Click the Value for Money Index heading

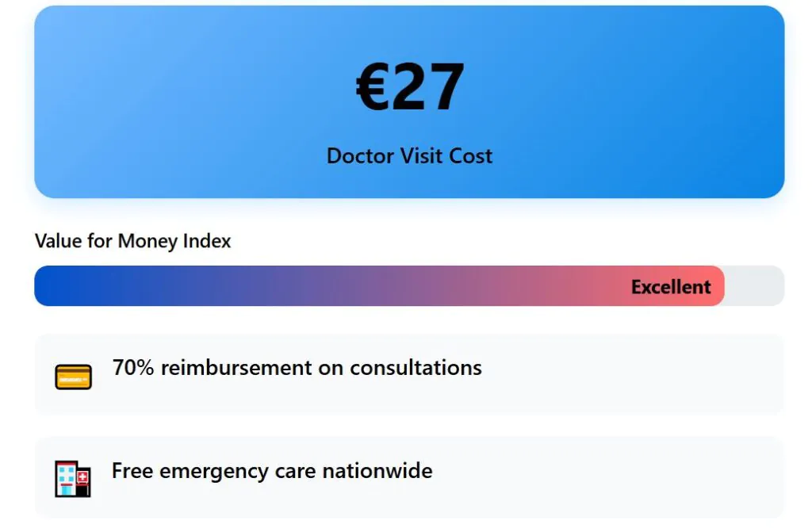click(132, 241)
